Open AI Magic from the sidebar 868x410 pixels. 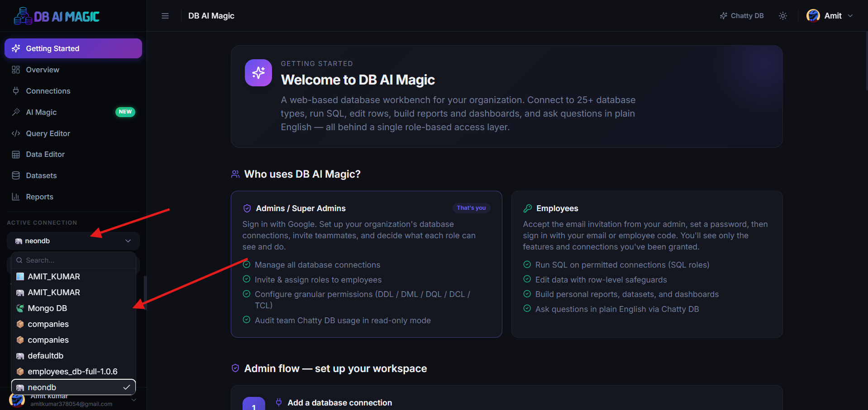click(x=73, y=112)
